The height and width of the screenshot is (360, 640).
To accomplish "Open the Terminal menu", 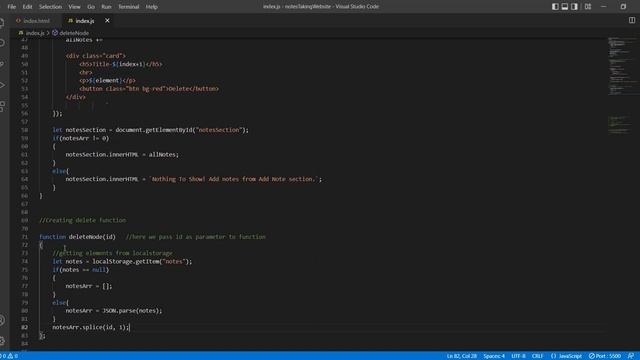I will [129, 7].
